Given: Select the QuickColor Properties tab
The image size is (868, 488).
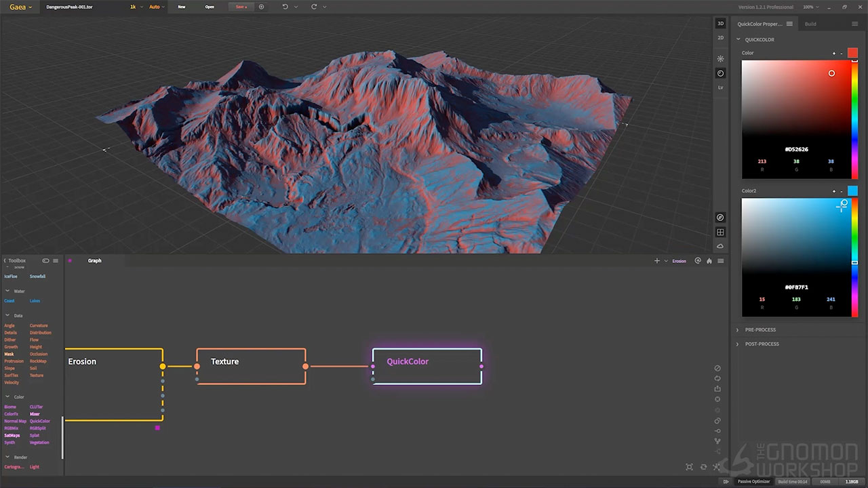Looking at the screenshot, I should [759, 24].
